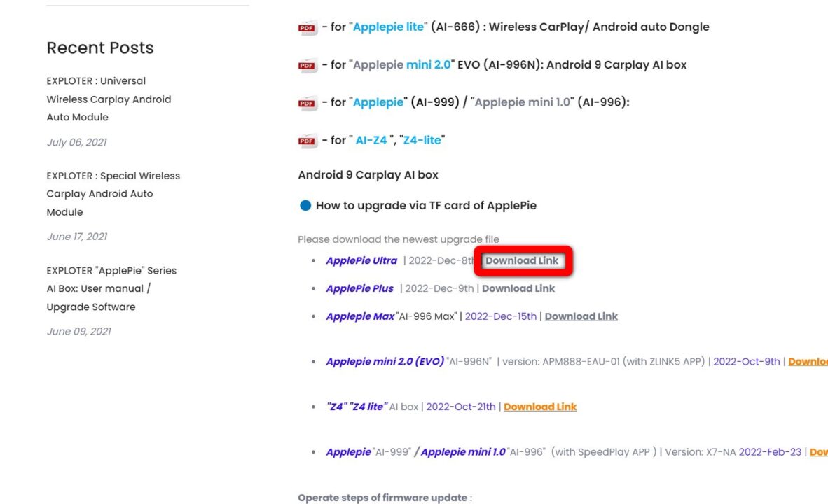Open the 'Z4-lite' link
This screenshot has width=828, height=504.
[422, 141]
